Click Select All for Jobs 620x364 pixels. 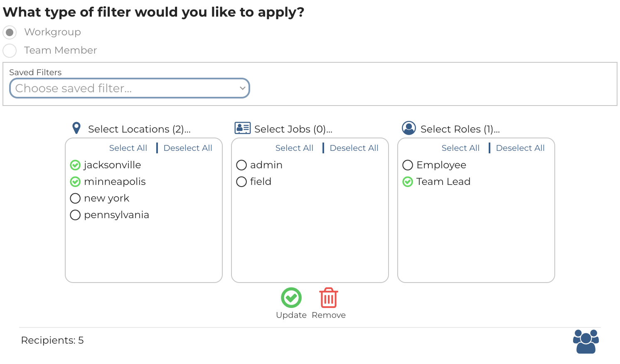(x=294, y=148)
